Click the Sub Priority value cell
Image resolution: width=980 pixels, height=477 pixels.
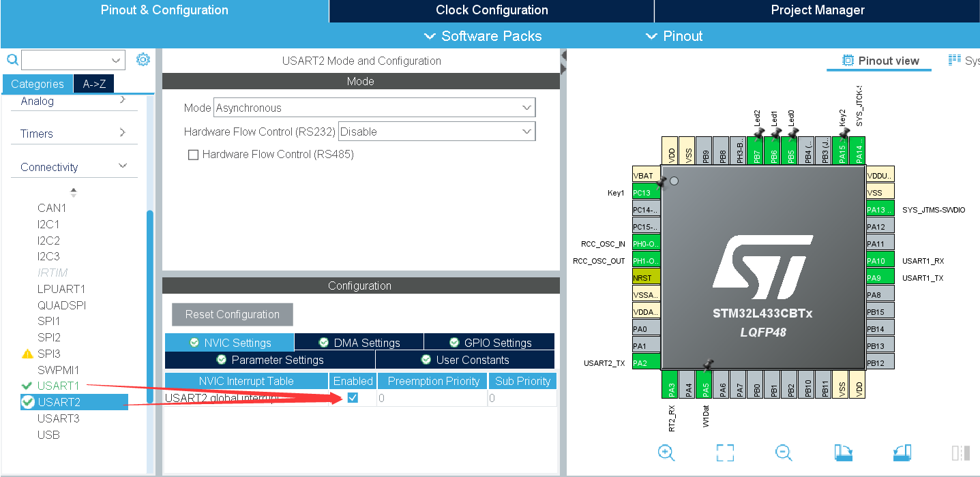[x=522, y=398]
